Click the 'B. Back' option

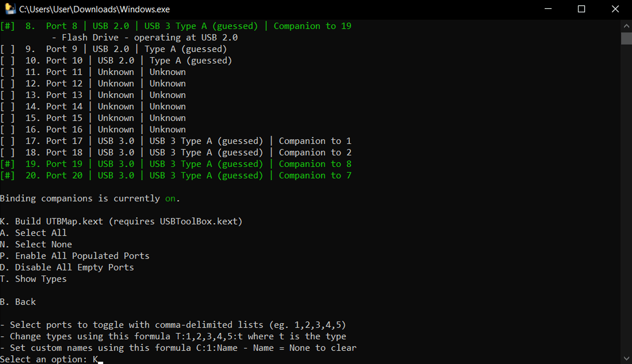18,302
